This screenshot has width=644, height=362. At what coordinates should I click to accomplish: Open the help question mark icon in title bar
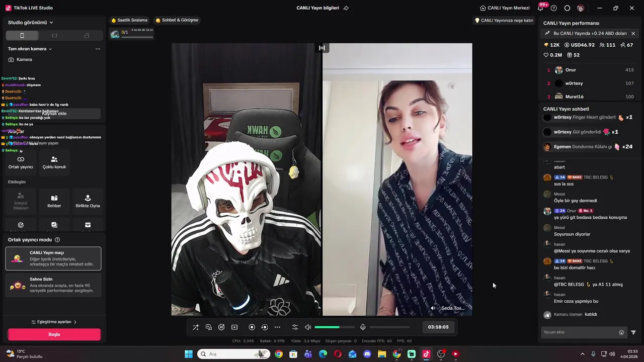[x=554, y=8]
